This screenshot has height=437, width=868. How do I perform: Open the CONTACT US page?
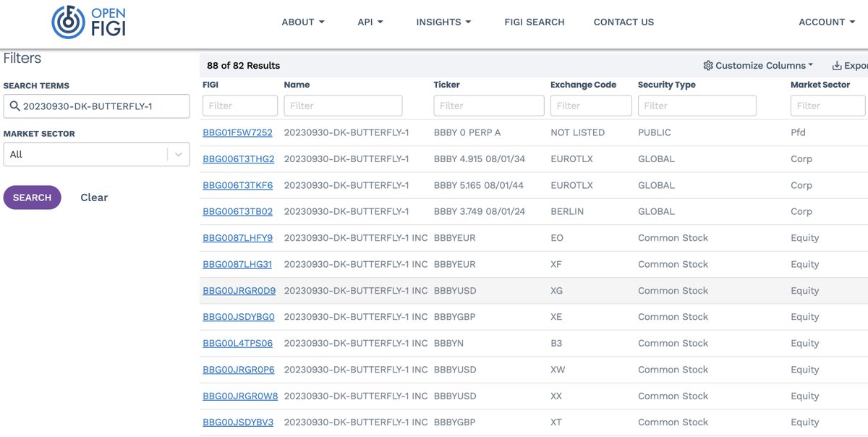[x=624, y=22]
